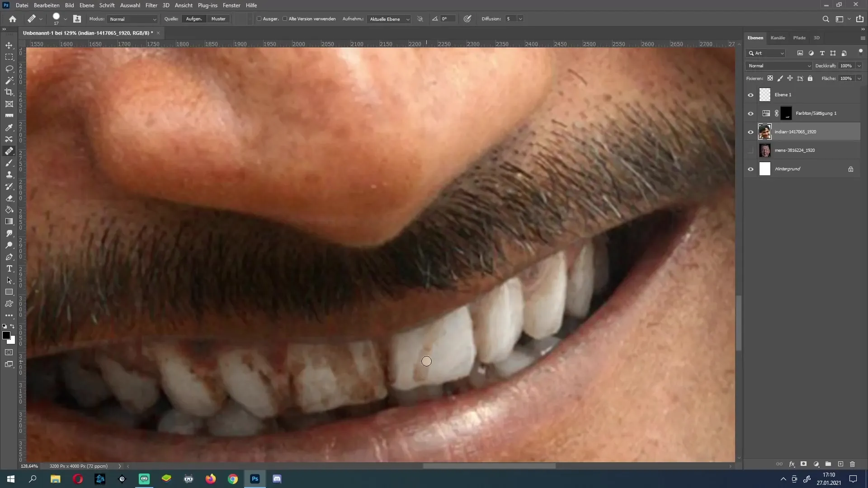Select the Text tool

[9, 269]
